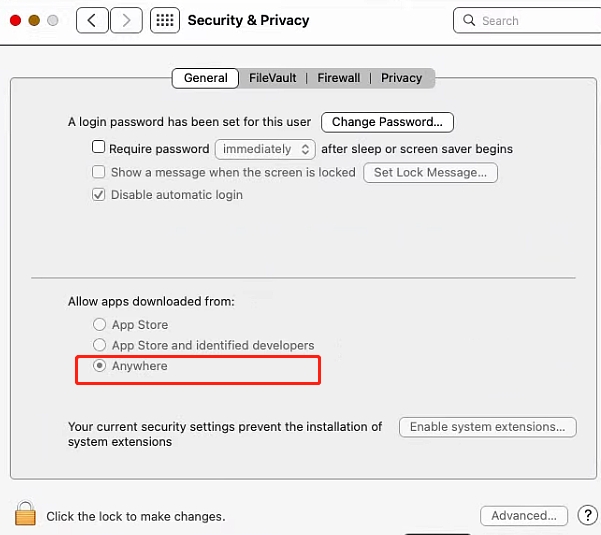This screenshot has height=535, width=601.
Task: Open the immediately delay dropdown
Action: tap(265, 149)
